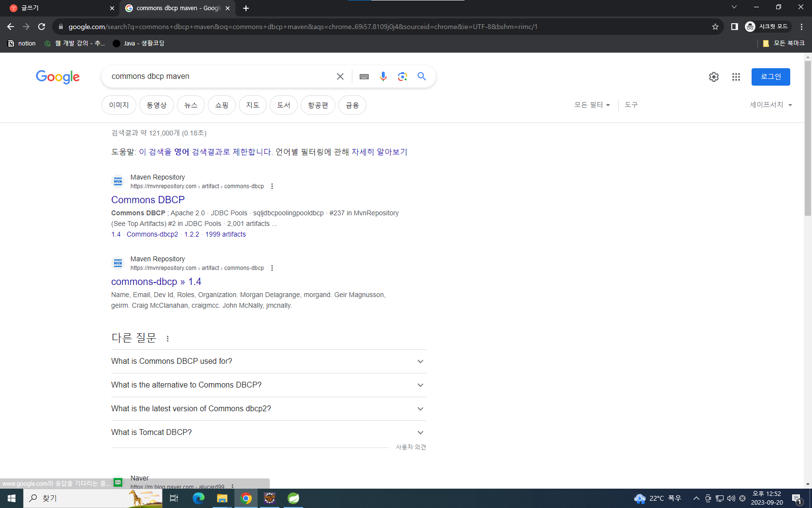Screen dimensions: 812x508
Task: Click the 사용자 의견 feedback link
Action: tap(411, 447)
